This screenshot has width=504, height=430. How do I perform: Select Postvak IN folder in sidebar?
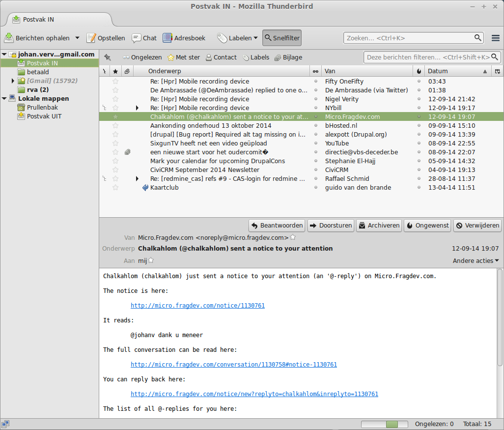[x=50, y=63]
